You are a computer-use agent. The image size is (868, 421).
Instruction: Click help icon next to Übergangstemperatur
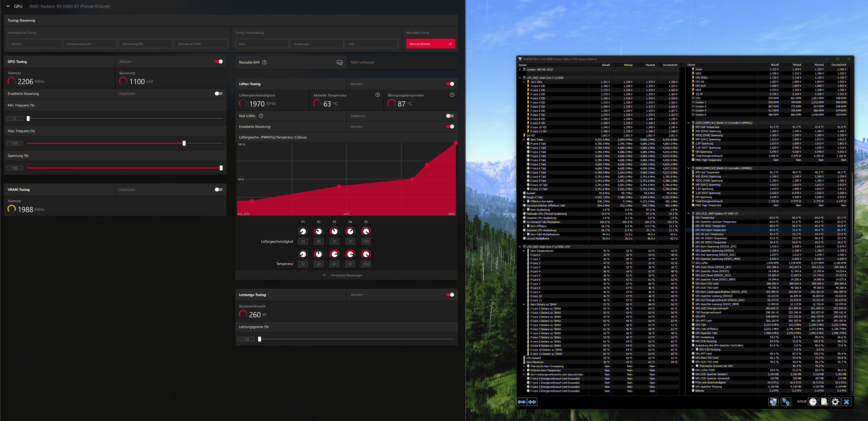click(452, 95)
